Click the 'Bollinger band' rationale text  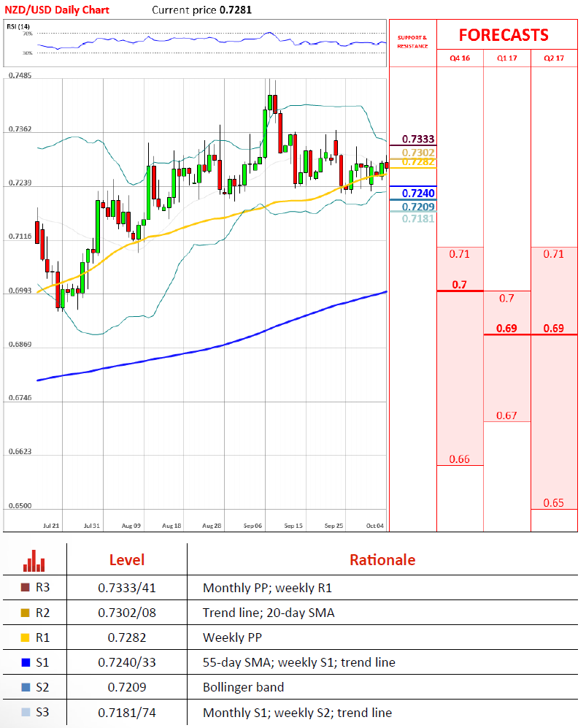click(x=237, y=688)
